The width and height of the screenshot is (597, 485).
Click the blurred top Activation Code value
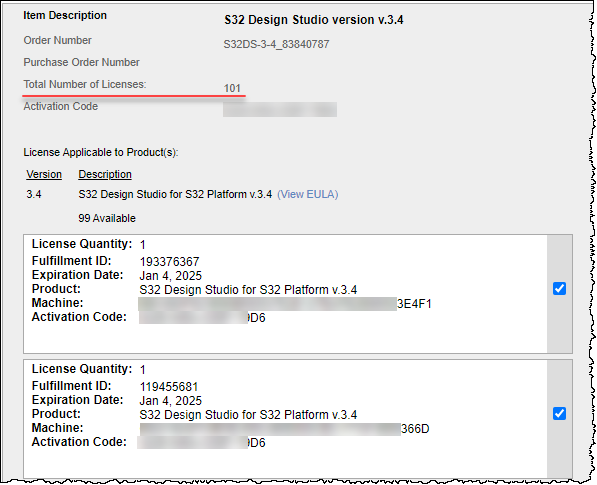pos(280,110)
